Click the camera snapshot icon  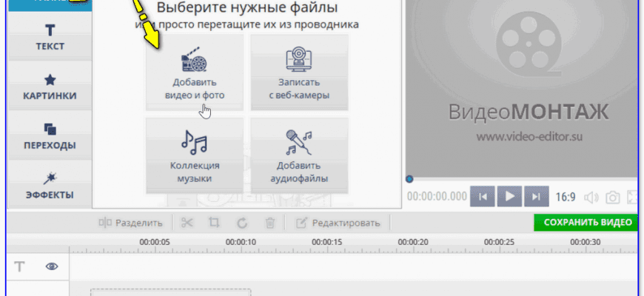[x=612, y=198]
